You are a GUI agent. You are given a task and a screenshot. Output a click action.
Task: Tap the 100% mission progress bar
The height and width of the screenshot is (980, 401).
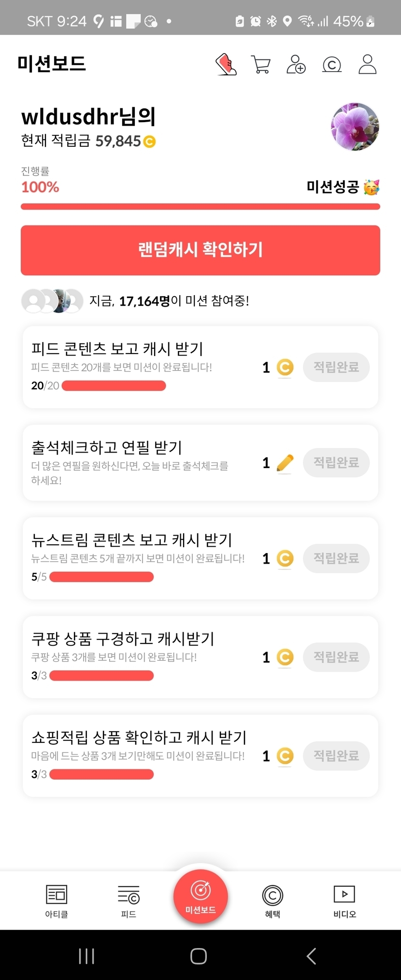(x=200, y=207)
